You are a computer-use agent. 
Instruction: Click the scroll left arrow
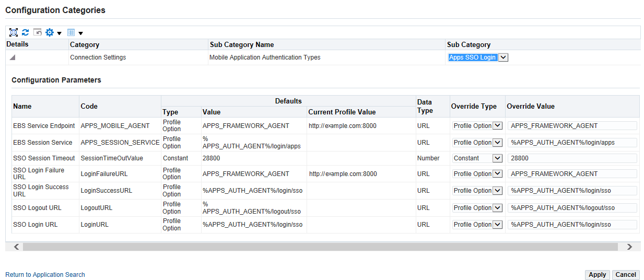click(16, 247)
